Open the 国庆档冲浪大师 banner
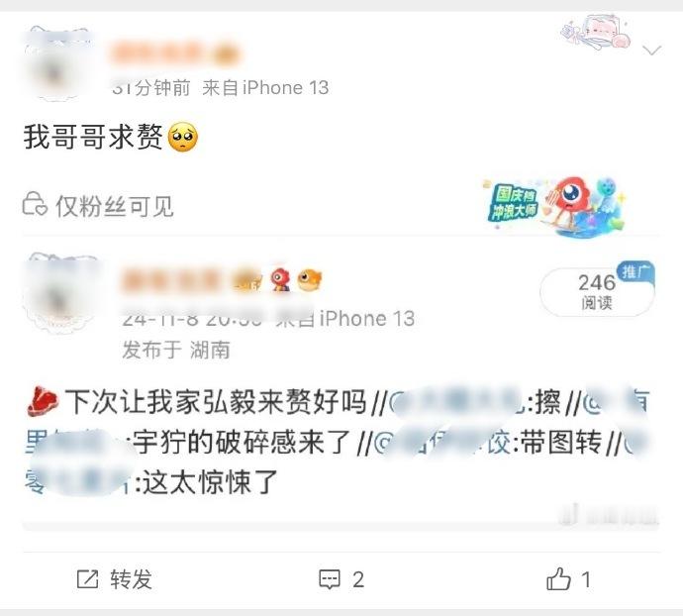Screen dimensions: 683x616 point(555,206)
